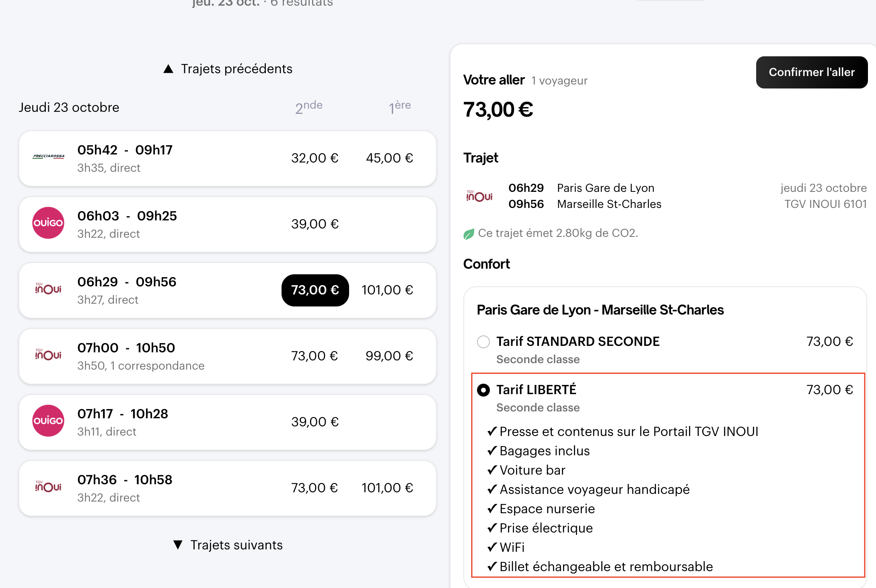This screenshot has width=876, height=588.
Task: Select Tarif STANDARD SECONDE radio button
Action: tap(483, 342)
